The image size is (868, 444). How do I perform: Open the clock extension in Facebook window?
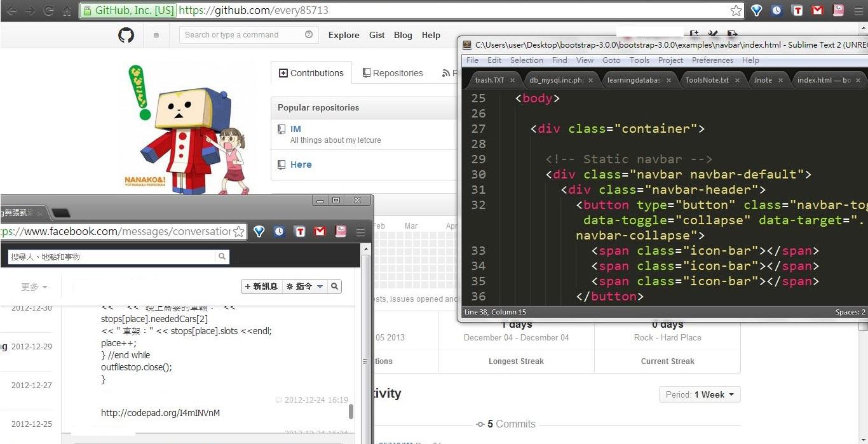[x=279, y=231]
